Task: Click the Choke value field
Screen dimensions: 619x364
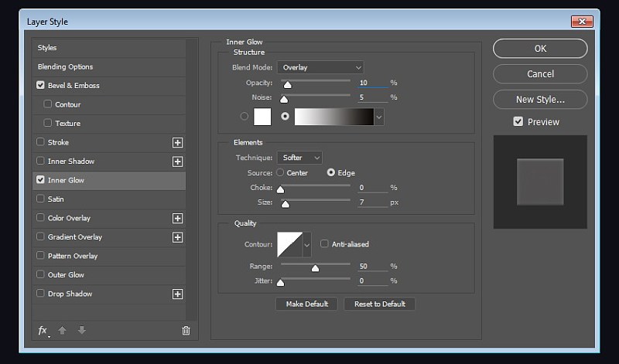Action: pos(373,188)
